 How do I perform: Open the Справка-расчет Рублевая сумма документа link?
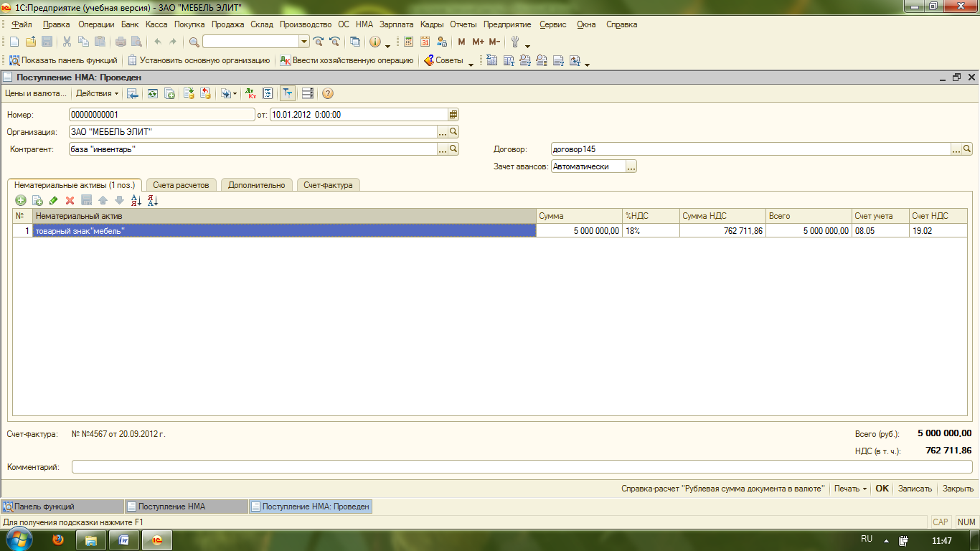pyautogui.click(x=723, y=489)
